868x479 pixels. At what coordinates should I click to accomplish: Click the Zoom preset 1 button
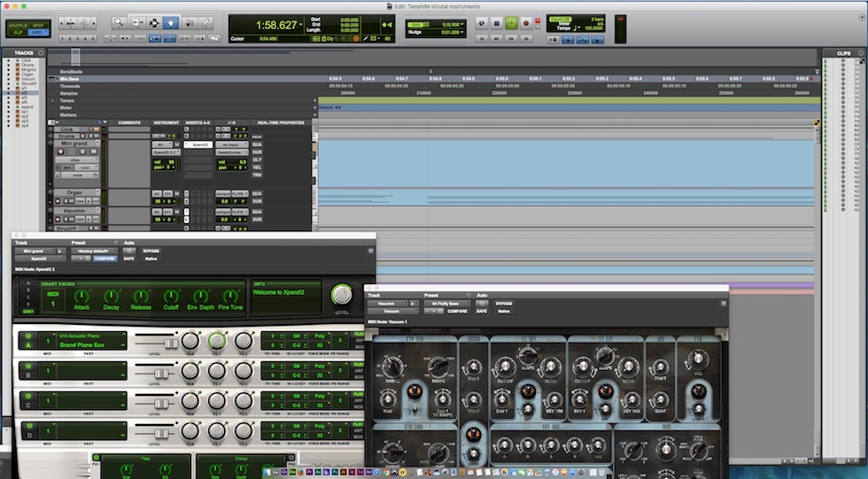(62, 39)
